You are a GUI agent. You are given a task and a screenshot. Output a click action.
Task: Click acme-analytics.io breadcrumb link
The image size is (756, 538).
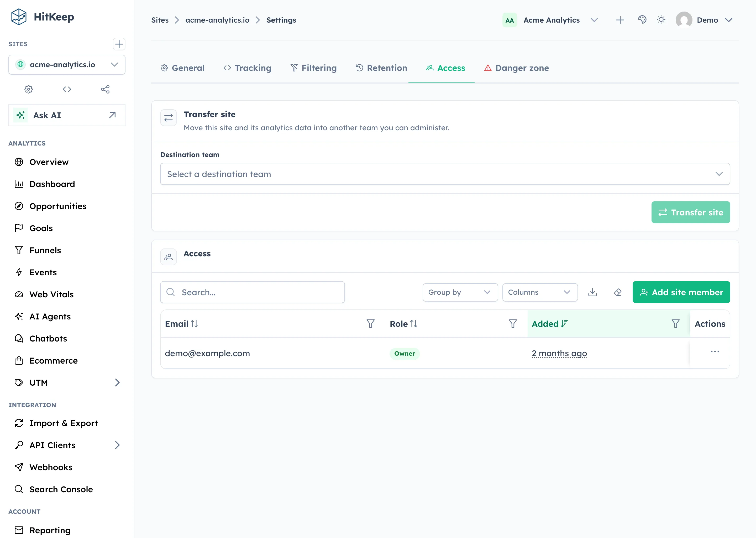[x=217, y=20]
